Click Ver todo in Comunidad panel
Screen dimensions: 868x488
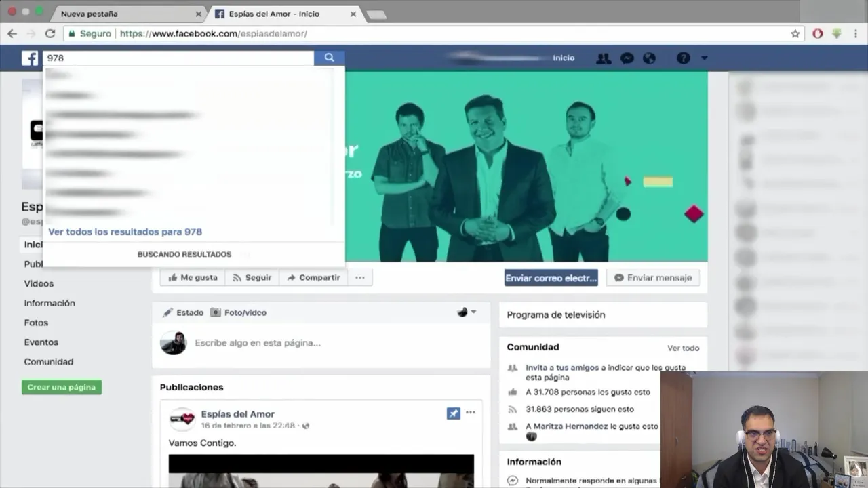point(683,348)
